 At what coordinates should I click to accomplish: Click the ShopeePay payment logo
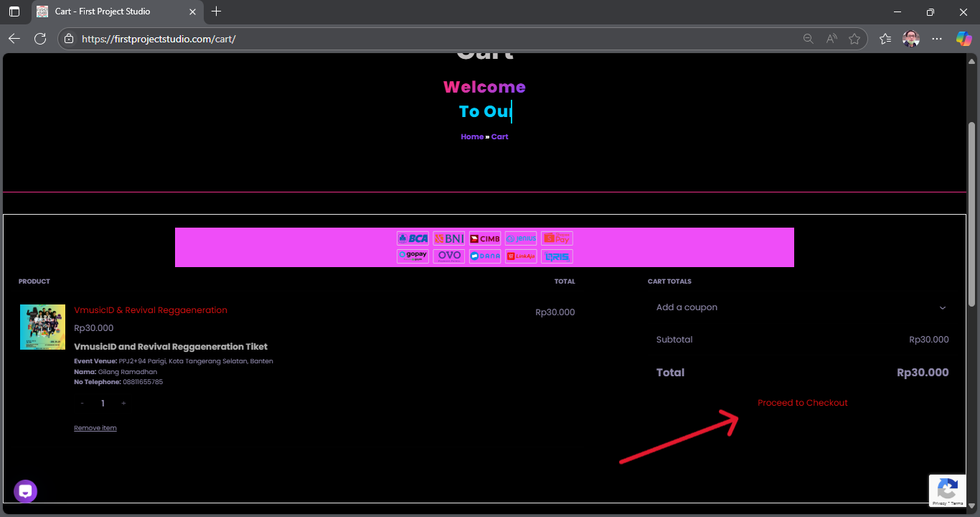(557, 238)
